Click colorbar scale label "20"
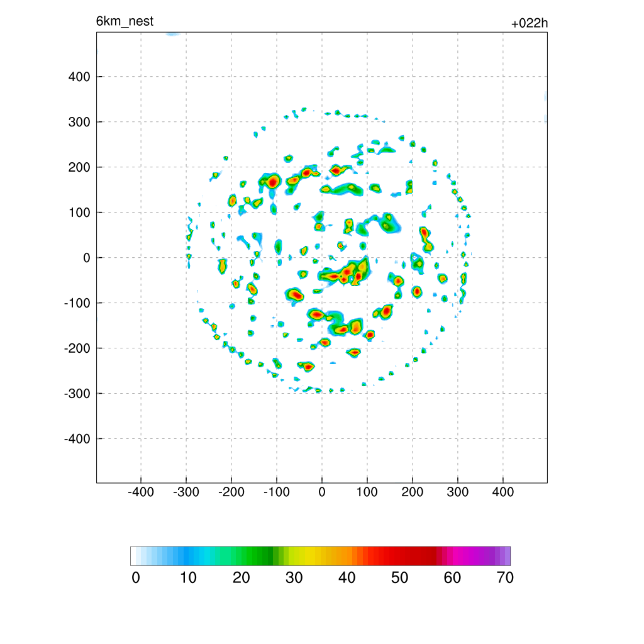The width and height of the screenshot is (644, 644). [241, 577]
